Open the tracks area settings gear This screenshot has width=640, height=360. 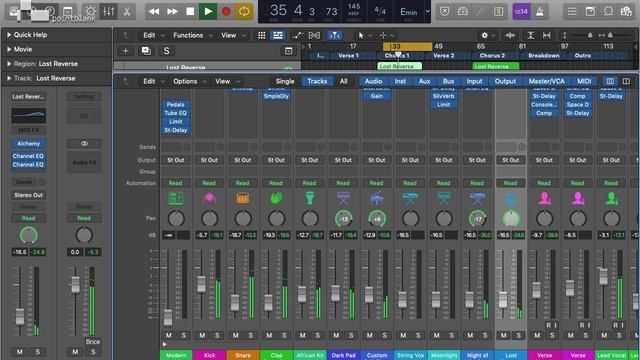pos(484,36)
